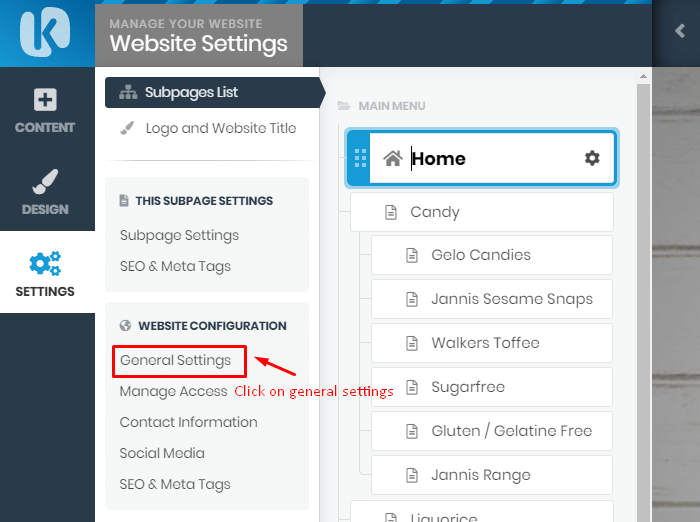The image size is (700, 522).
Task: Select Walkers Toffee subpage
Action: click(492, 343)
